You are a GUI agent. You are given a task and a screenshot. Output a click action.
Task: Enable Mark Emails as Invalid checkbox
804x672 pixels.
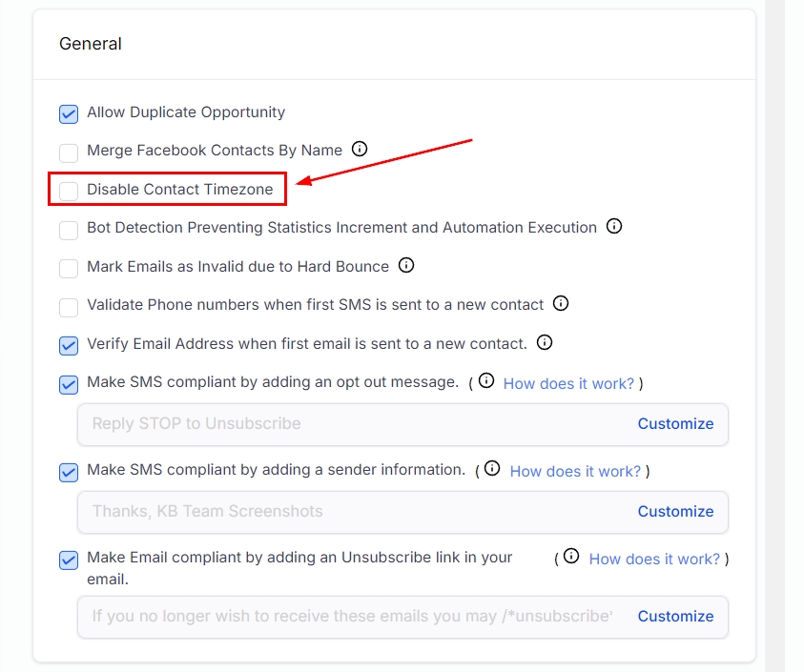[69, 269]
